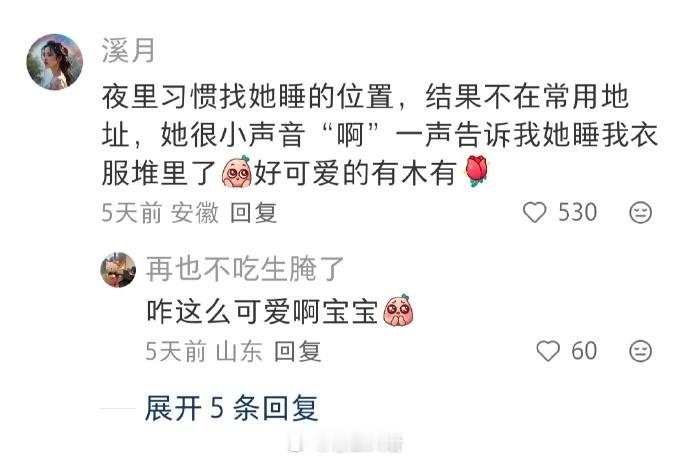Expand 展开 5 条回复
Screen dimensions: 690x460
231,408
